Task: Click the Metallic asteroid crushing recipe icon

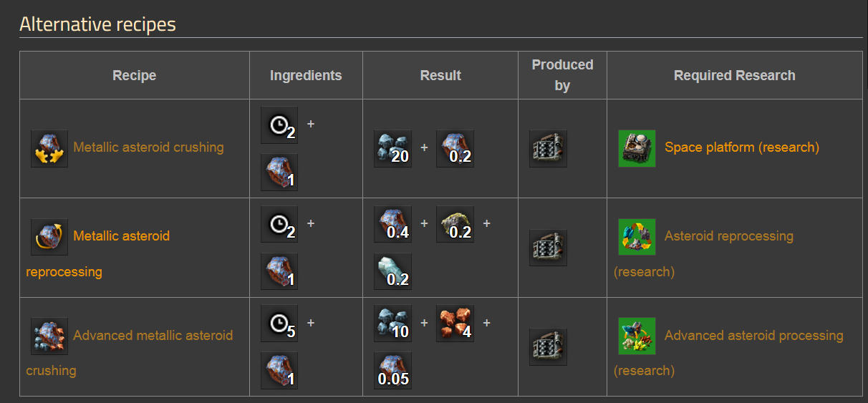Action: pyautogui.click(x=49, y=148)
